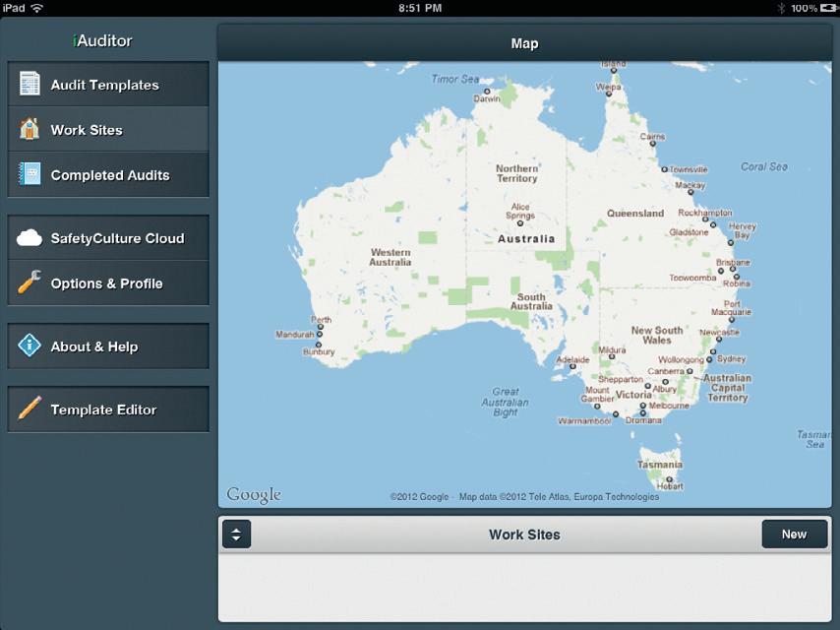This screenshot has width=840, height=630.
Task: Tap the Perth marker on the map
Action: [321, 327]
